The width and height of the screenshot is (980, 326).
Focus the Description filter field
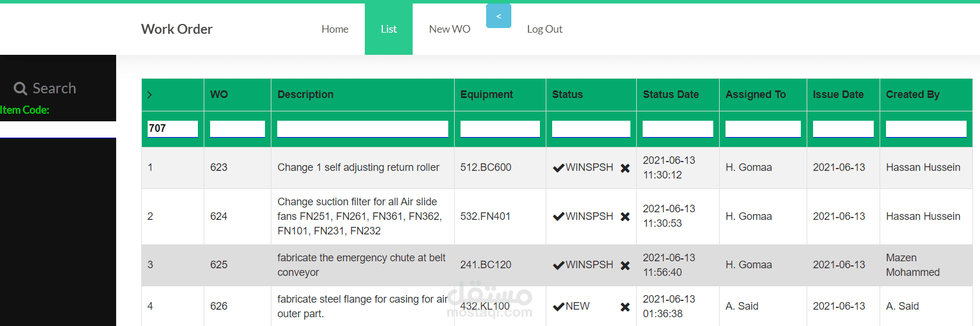362,129
